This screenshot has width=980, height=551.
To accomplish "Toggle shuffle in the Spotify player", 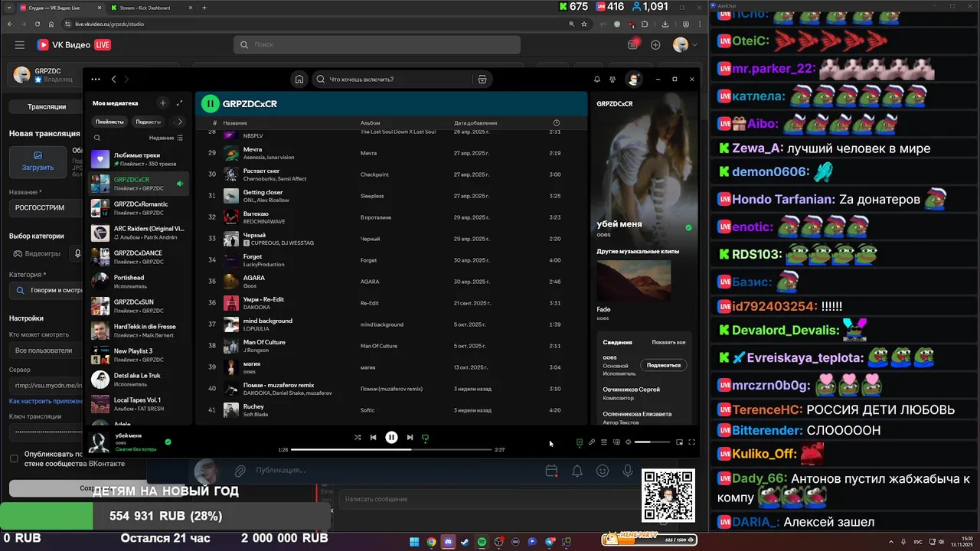I will point(358,438).
